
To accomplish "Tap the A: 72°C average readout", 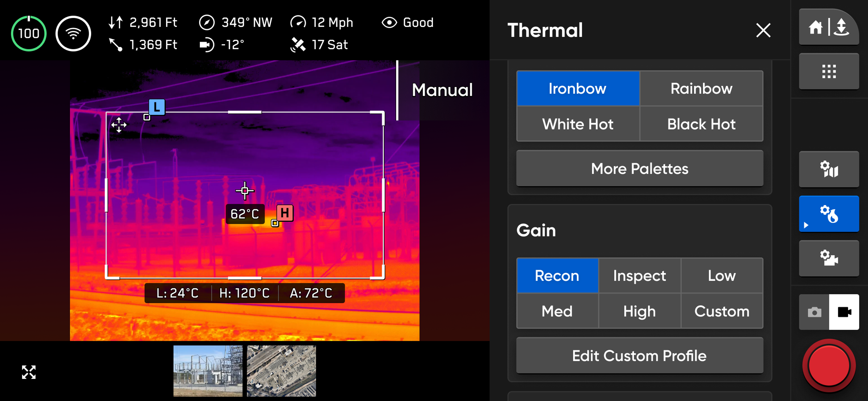I will click(311, 293).
